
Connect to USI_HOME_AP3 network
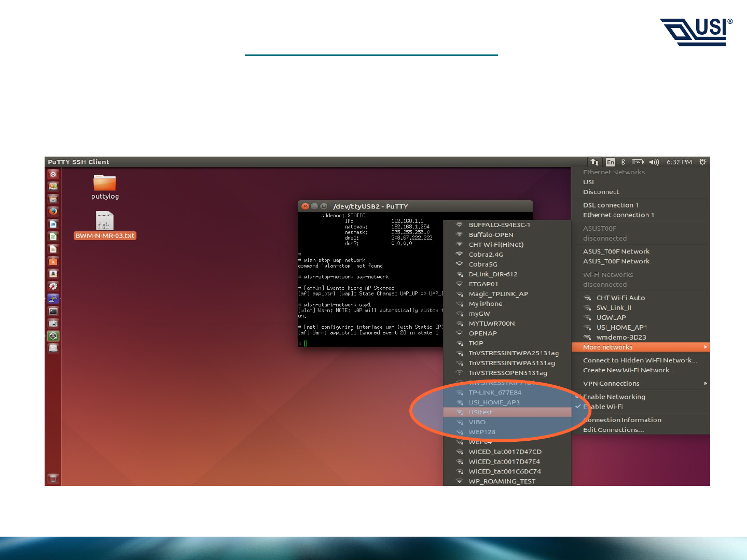pos(507,402)
